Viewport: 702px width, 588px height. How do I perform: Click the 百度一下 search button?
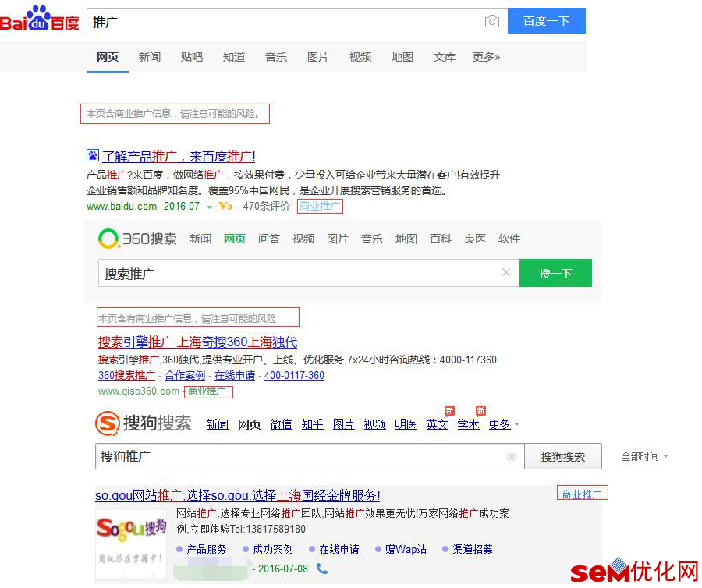click(546, 21)
